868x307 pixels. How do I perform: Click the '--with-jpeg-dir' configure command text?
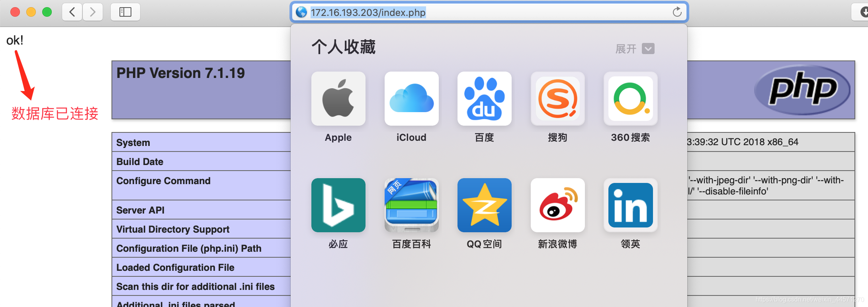pyautogui.click(x=719, y=180)
